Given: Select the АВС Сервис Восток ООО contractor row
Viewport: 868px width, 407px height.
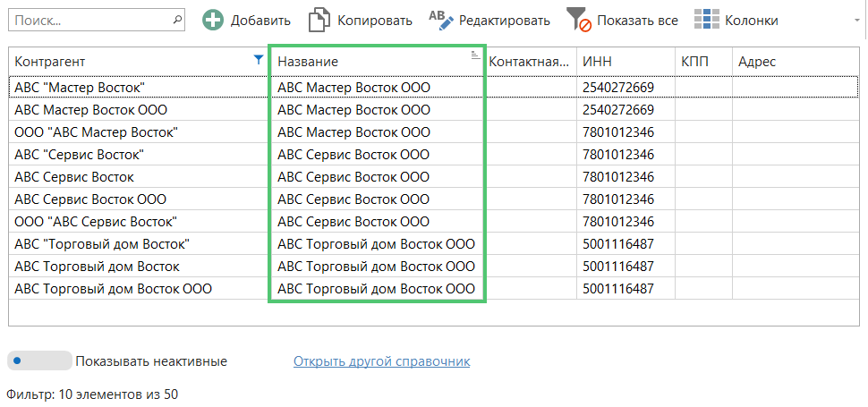Looking at the screenshot, I should pos(90,199).
